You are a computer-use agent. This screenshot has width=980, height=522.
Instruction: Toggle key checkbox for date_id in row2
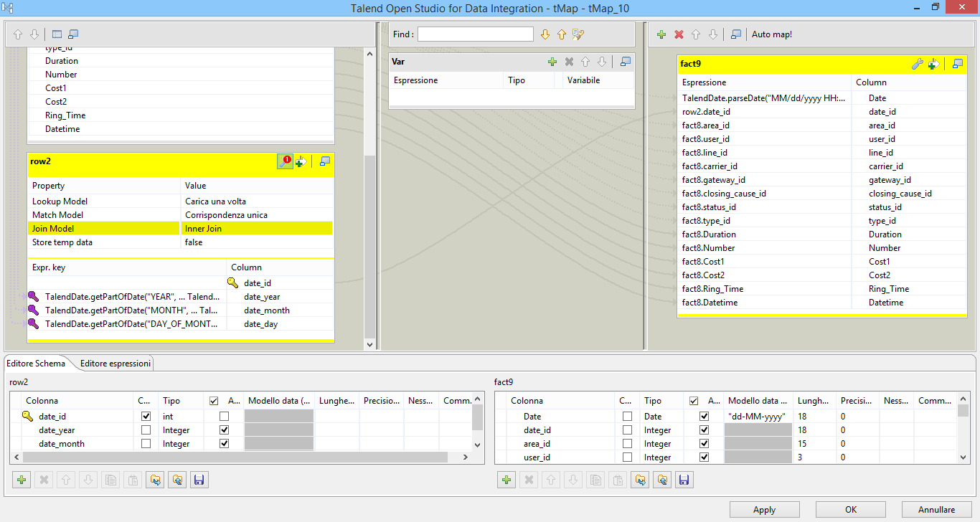click(146, 416)
